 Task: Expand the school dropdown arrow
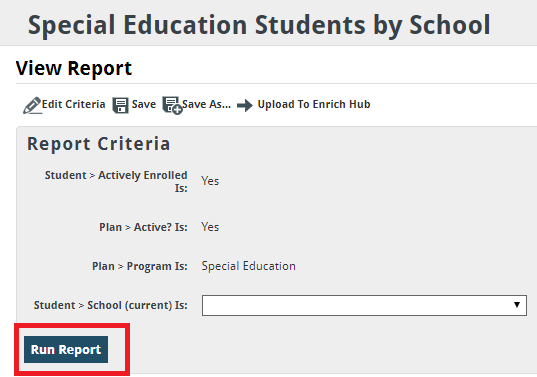(x=517, y=305)
